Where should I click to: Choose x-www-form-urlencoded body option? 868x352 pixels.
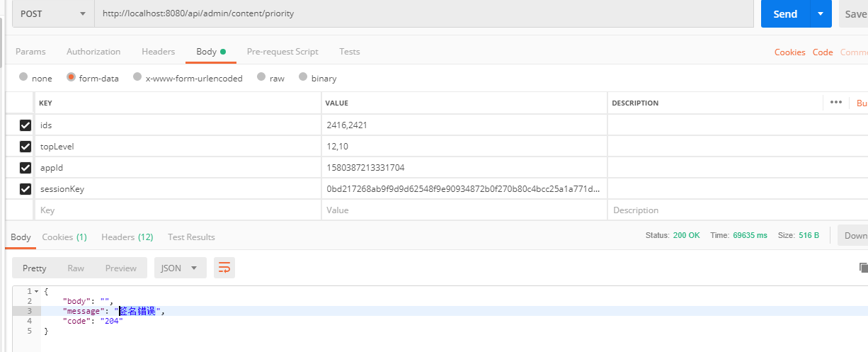(x=138, y=77)
